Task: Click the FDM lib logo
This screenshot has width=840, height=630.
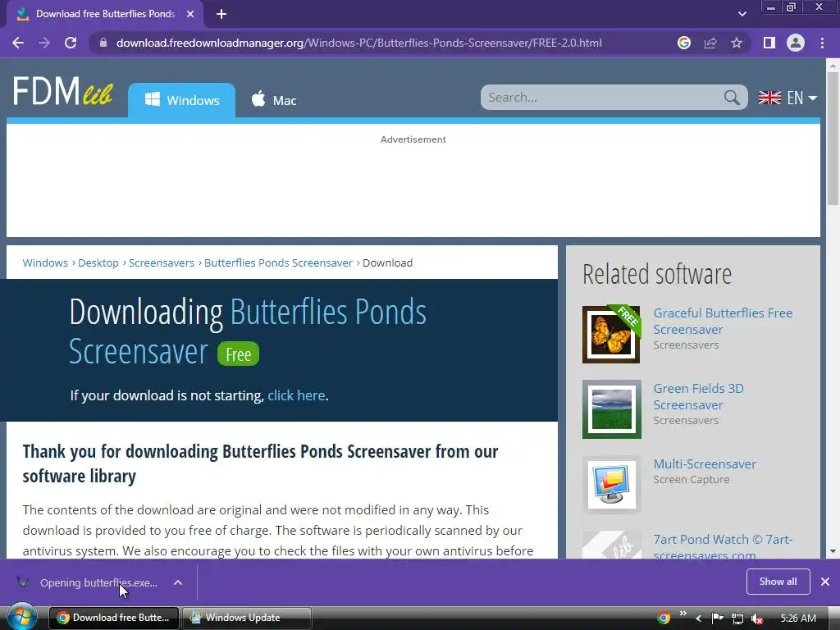Action: [62, 91]
